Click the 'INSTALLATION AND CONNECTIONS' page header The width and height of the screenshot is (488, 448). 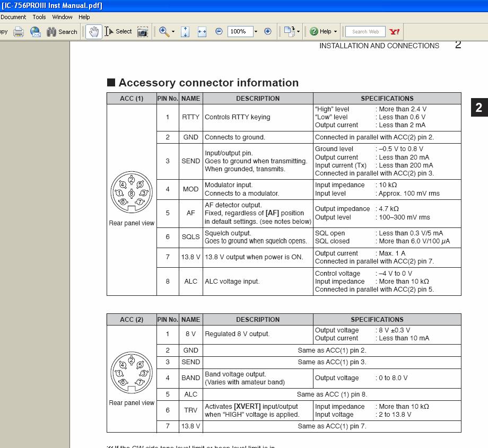[x=379, y=46]
